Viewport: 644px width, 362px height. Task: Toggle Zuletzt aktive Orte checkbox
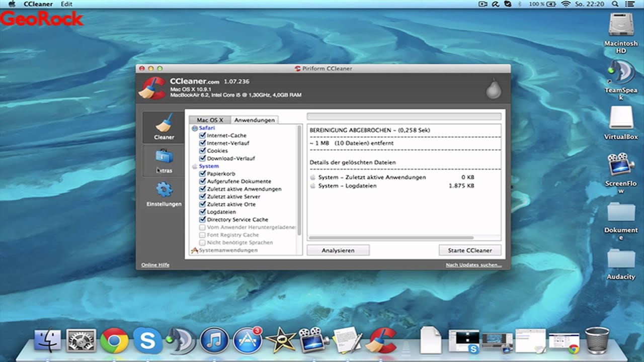[x=203, y=205]
